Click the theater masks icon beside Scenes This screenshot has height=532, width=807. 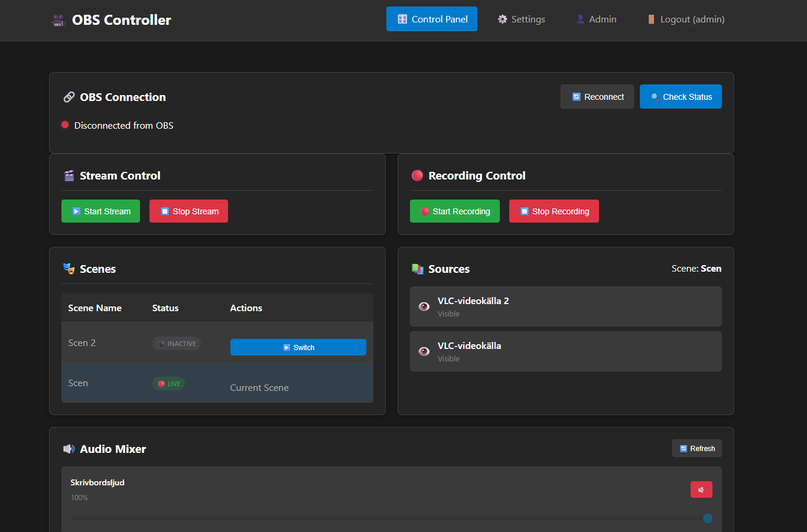point(69,269)
